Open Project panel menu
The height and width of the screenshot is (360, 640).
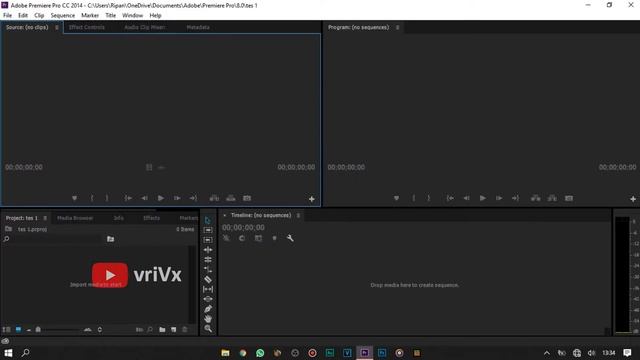(x=45, y=218)
